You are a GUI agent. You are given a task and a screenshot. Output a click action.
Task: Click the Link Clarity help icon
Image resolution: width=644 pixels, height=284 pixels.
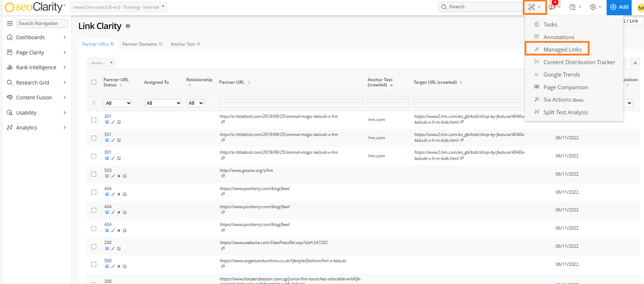(128, 26)
